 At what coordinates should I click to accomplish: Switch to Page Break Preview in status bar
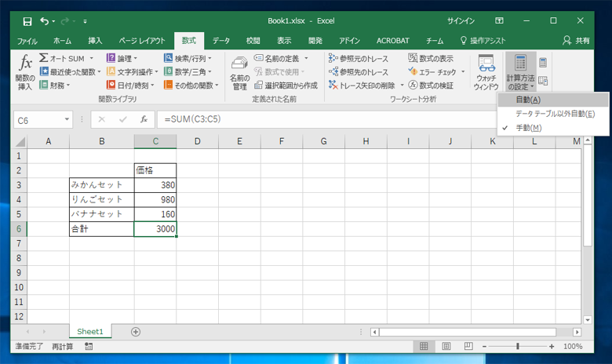coord(468,346)
